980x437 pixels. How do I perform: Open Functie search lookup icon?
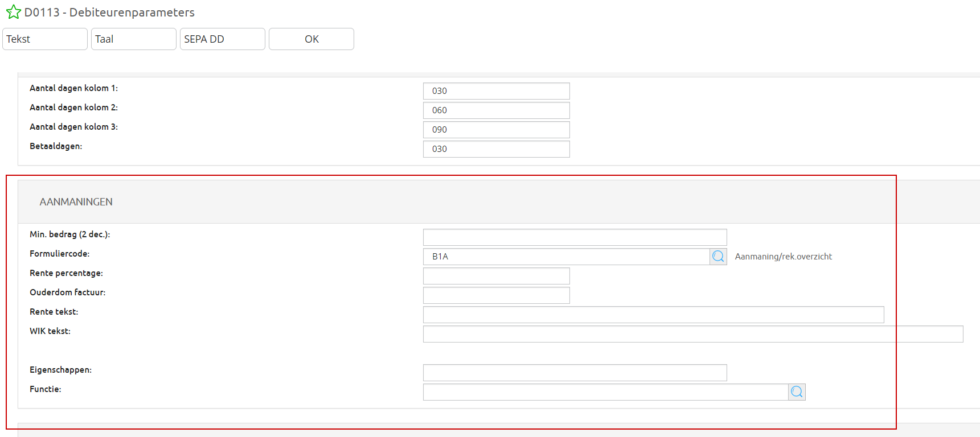[797, 392]
